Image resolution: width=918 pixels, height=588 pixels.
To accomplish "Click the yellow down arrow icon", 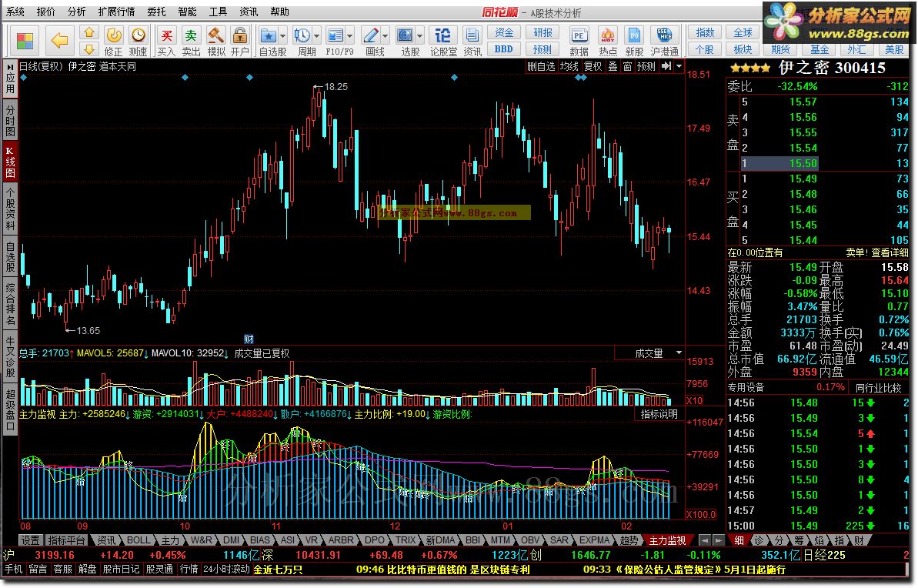I will pyautogui.click(x=89, y=48).
